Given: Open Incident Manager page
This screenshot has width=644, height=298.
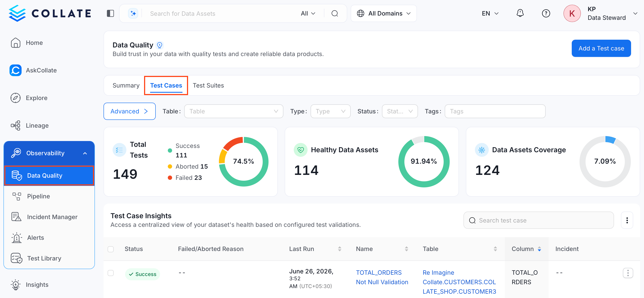Looking at the screenshot, I should coord(52,217).
